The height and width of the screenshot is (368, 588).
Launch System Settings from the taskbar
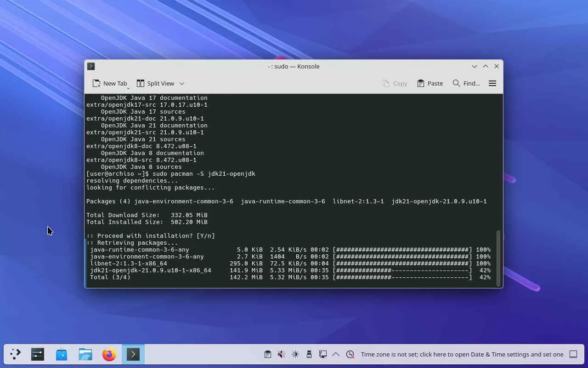pos(38,354)
